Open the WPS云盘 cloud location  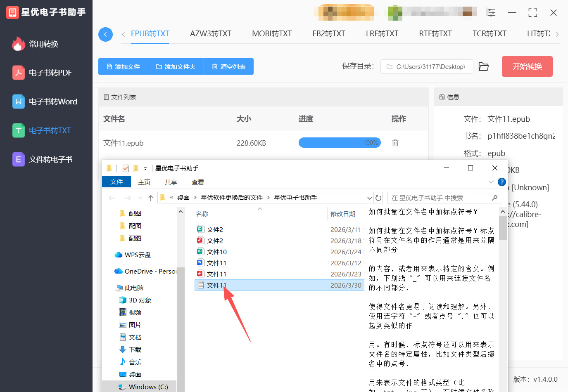133,255
